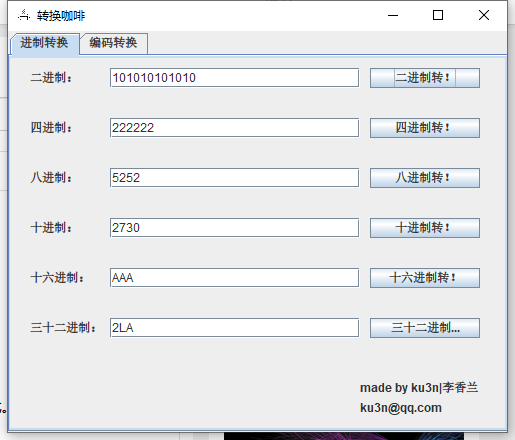
Task: Open the 编码转换 tab
Action: [x=114, y=43]
